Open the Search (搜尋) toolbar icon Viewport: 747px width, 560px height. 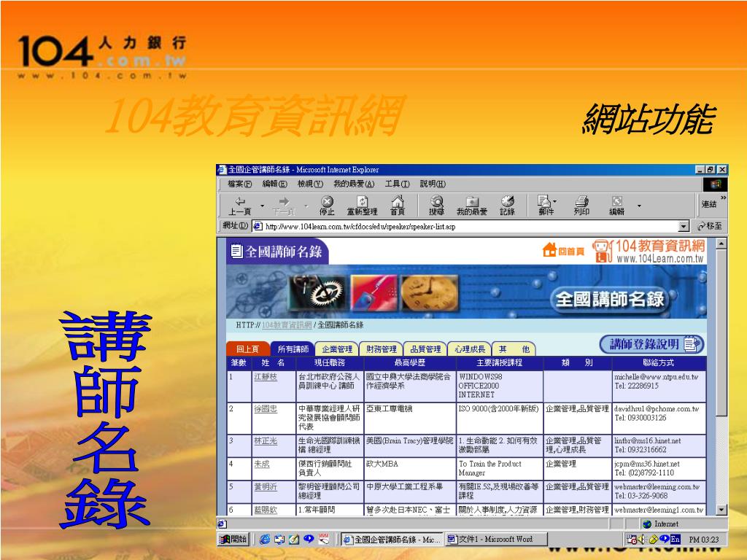point(436,205)
